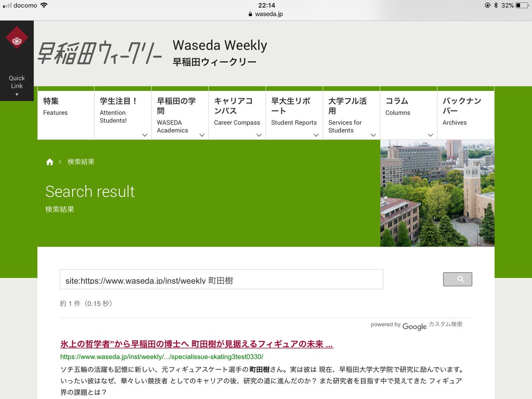This screenshot has width=532, height=399.
Task: Open the 氷上の哲学者 search result link
Action: click(x=197, y=344)
